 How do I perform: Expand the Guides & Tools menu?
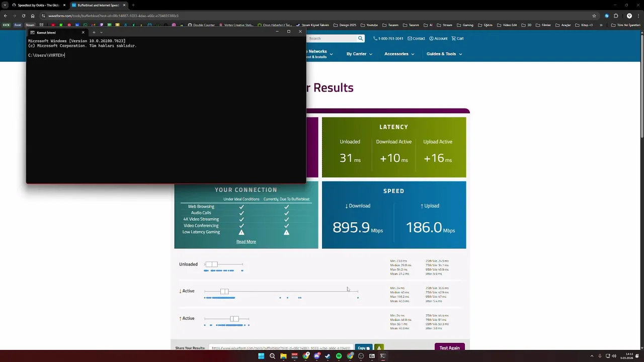pos(444,54)
